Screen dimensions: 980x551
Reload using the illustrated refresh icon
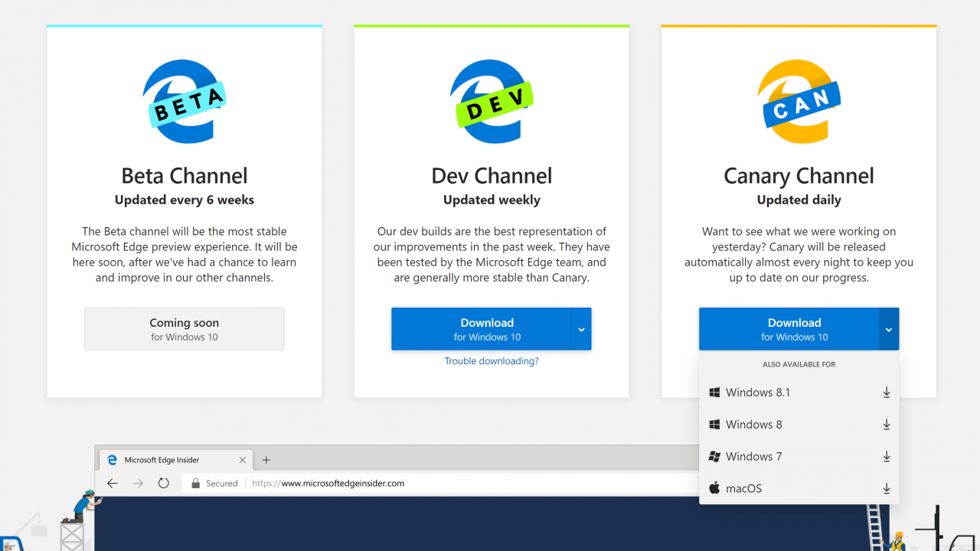pos(163,484)
